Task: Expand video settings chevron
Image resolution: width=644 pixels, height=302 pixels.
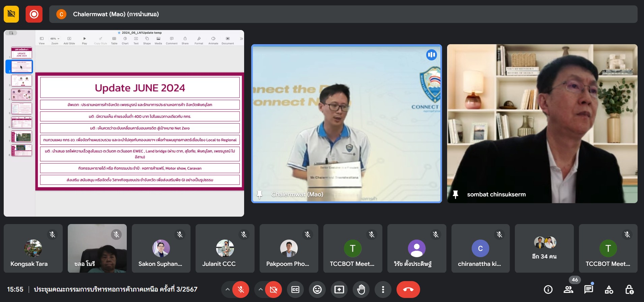Action: pyautogui.click(x=260, y=290)
